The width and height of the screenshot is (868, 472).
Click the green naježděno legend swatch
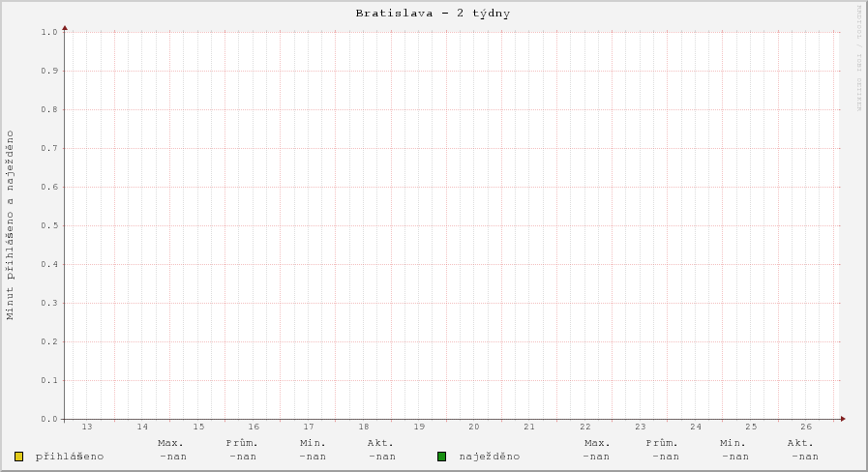(x=441, y=457)
